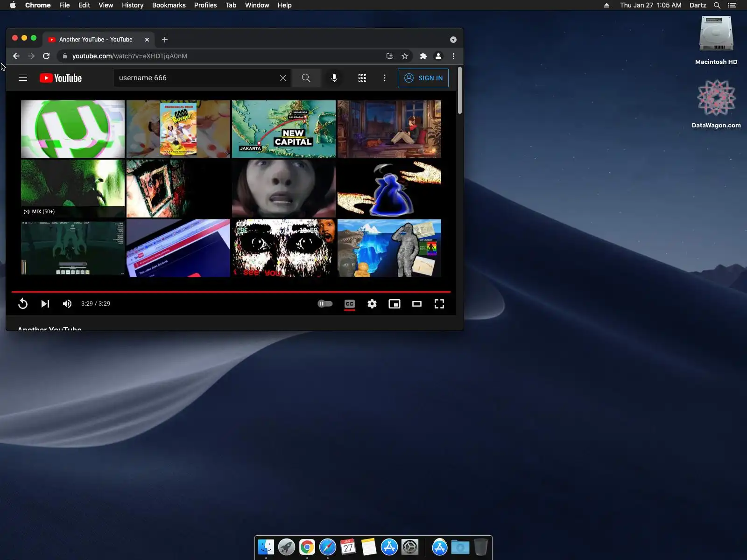The height and width of the screenshot is (560, 747).
Task: Click the 3:29 / 3:29 time display
Action: (x=96, y=304)
